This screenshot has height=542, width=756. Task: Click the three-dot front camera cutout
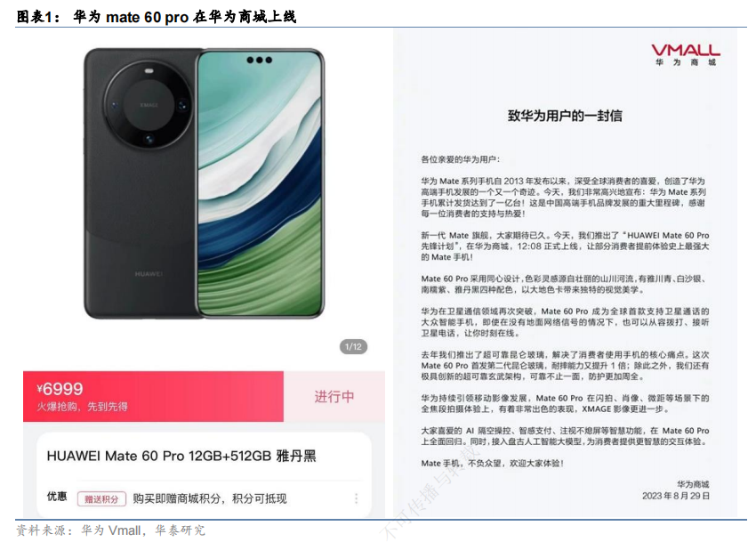pyautogui.click(x=260, y=60)
